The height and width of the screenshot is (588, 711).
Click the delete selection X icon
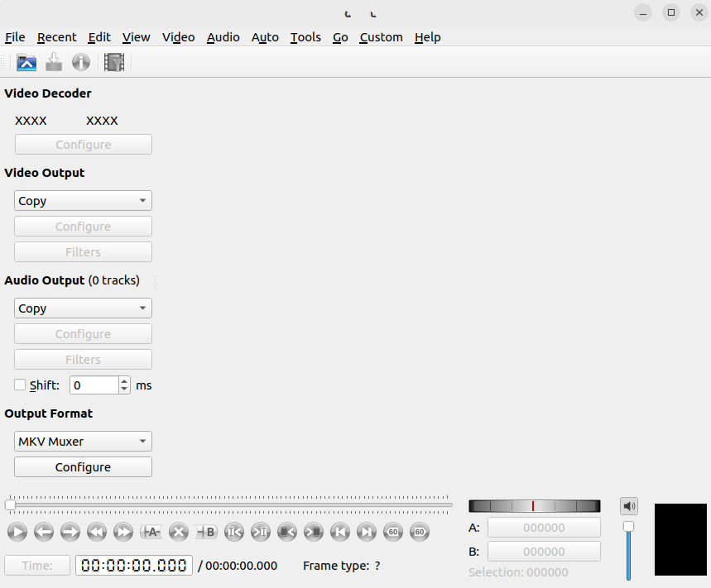pyautogui.click(x=178, y=532)
